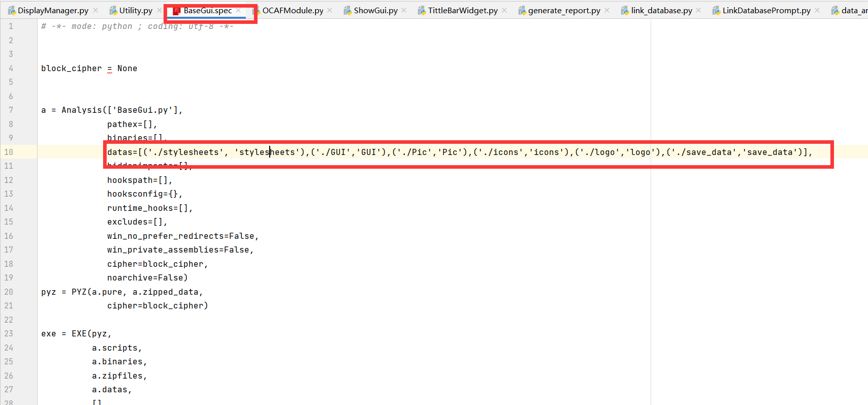This screenshot has height=405, width=868.
Task: Click the 'a.zipfiles,' line
Action: click(119, 376)
